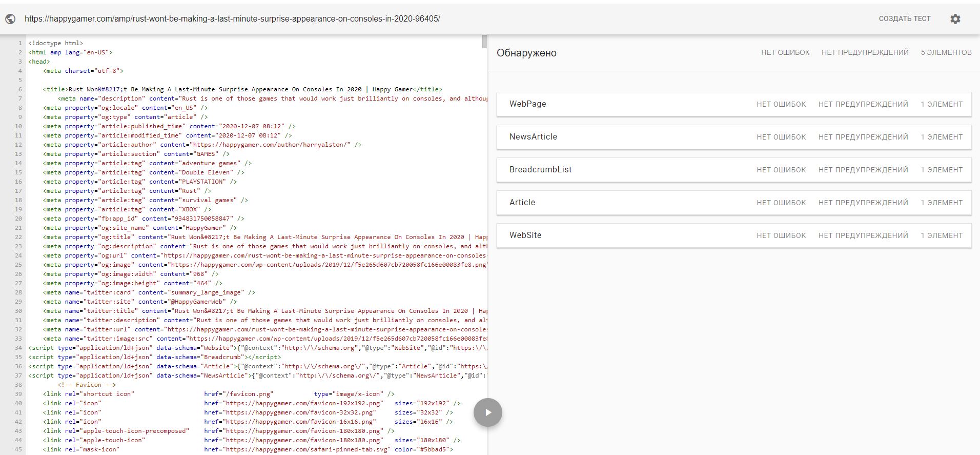
Task: Click НЕТ ОШИБОК in the Обнаружено header
Action: pos(785,52)
